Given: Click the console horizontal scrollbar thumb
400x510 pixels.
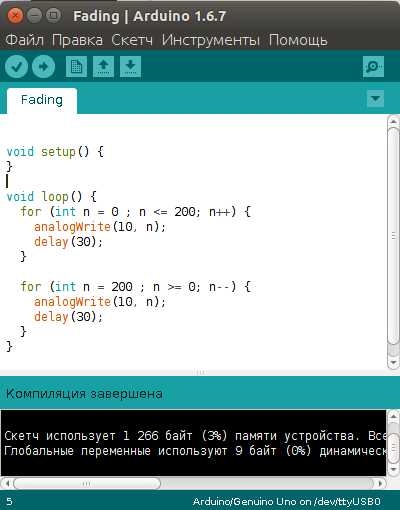Looking at the screenshot, I should (87, 483).
